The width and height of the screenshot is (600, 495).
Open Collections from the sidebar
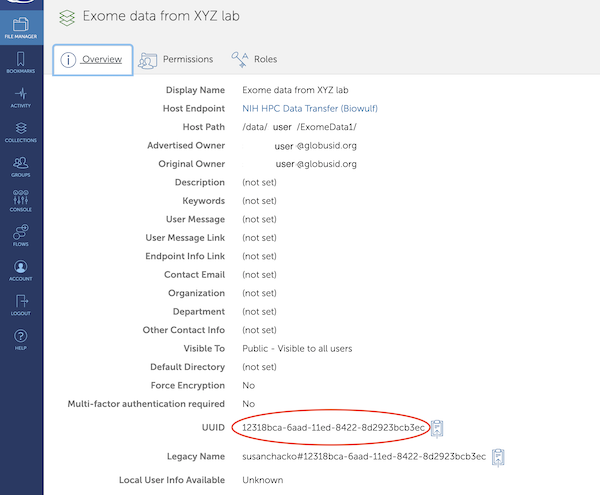tap(21, 132)
